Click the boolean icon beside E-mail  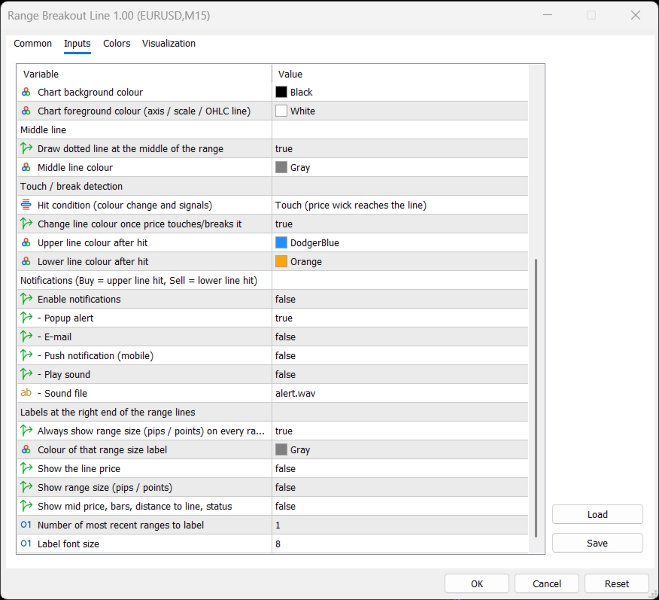(26, 337)
